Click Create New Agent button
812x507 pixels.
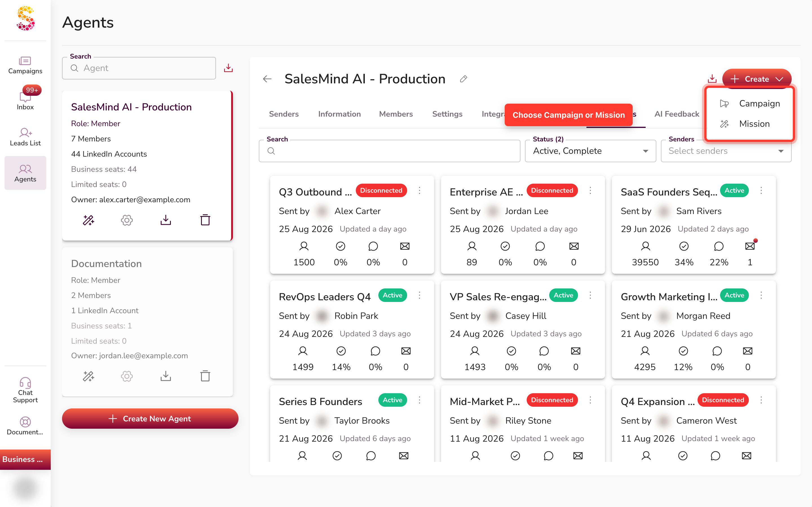(150, 419)
